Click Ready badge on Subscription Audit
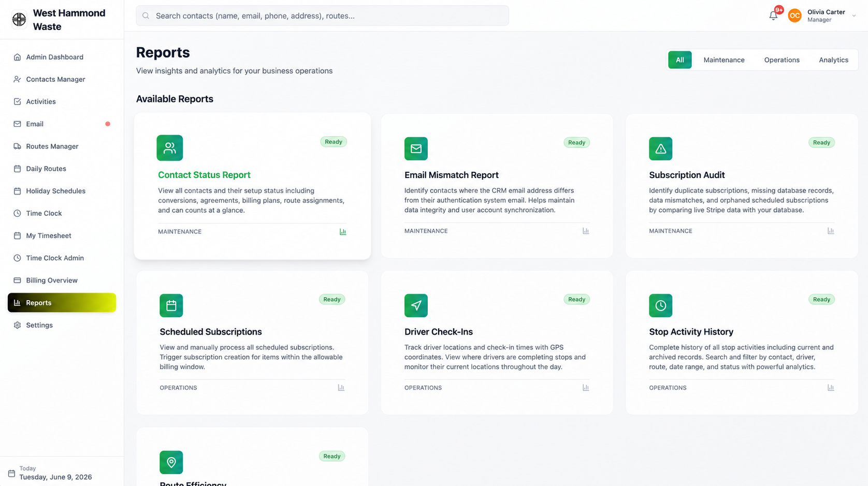 pyautogui.click(x=821, y=142)
